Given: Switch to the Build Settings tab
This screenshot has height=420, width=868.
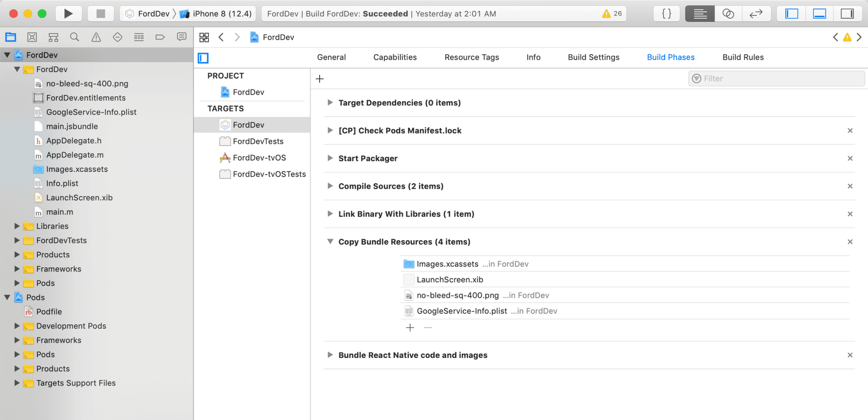Looking at the screenshot, I should 594,57.
